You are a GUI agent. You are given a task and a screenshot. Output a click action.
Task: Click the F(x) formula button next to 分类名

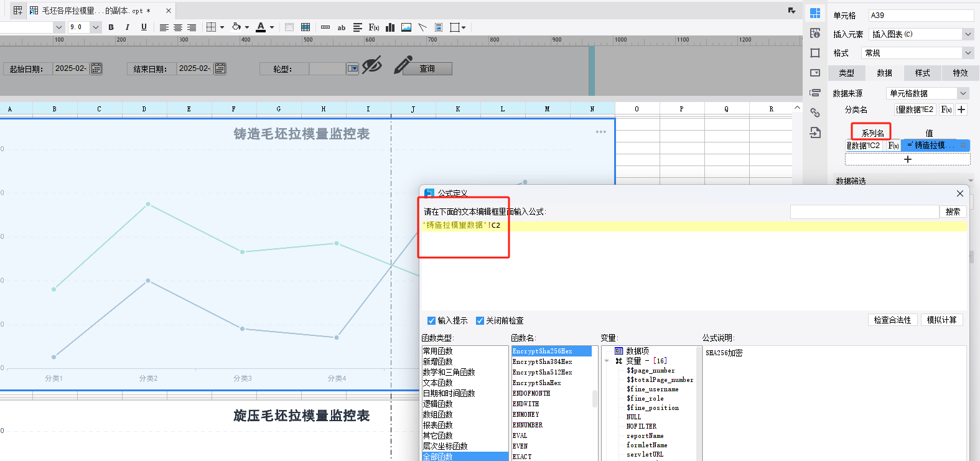[946, 109]
